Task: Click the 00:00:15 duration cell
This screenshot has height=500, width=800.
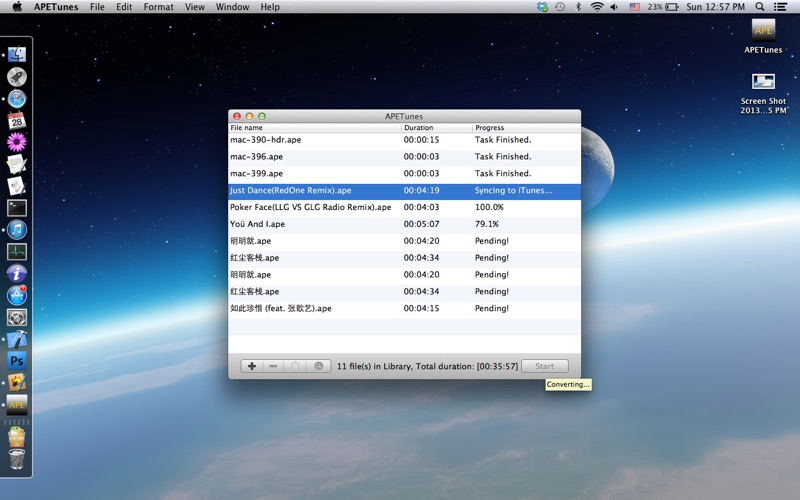Action: tap(421, 140)
